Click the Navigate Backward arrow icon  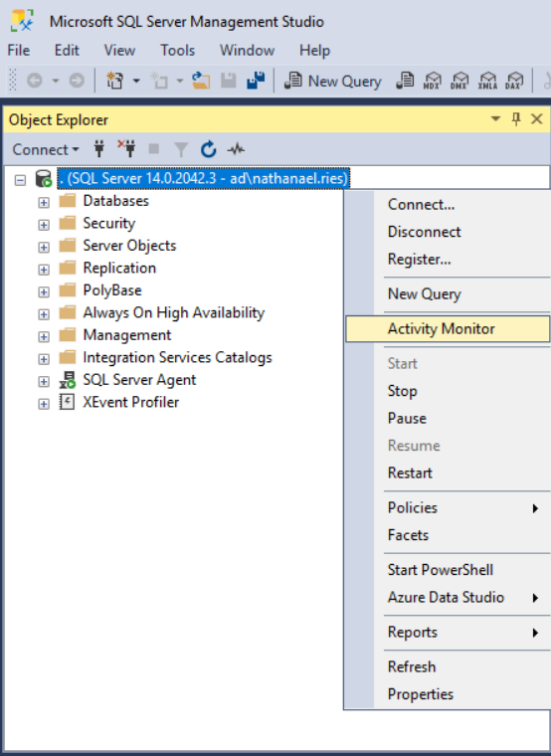click(x=35, y=81)
